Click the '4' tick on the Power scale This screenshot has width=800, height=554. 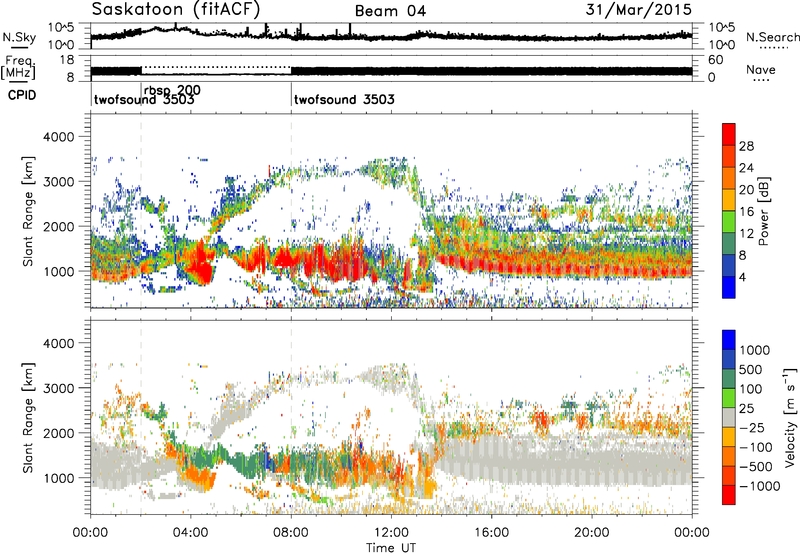pos(742,277)
